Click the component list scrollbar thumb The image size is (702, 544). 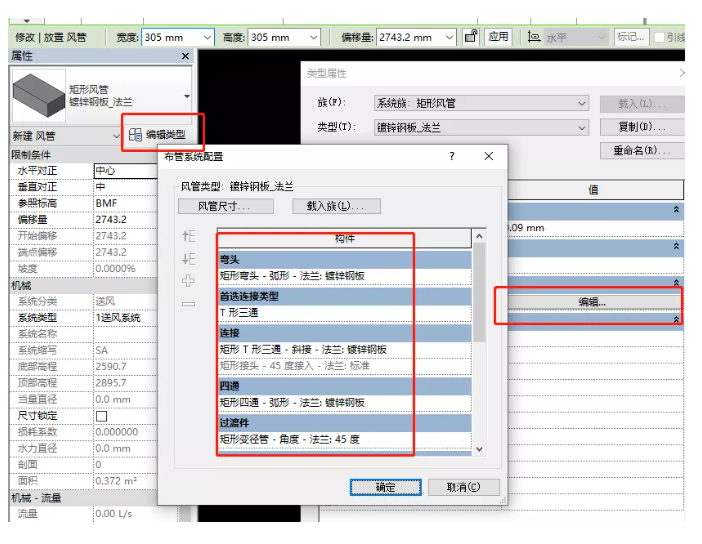(x=479, y=292)
